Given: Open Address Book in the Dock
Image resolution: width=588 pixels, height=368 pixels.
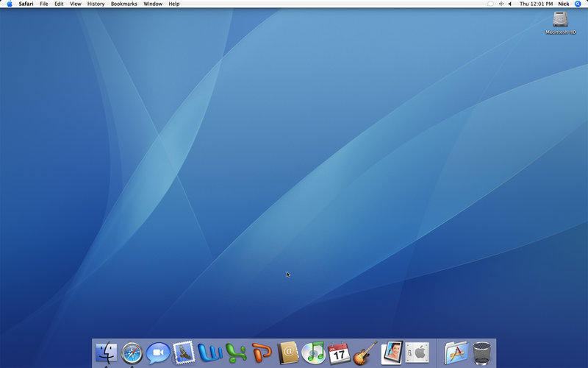Looking at the screenshot, I should click(x=287, y=353).
